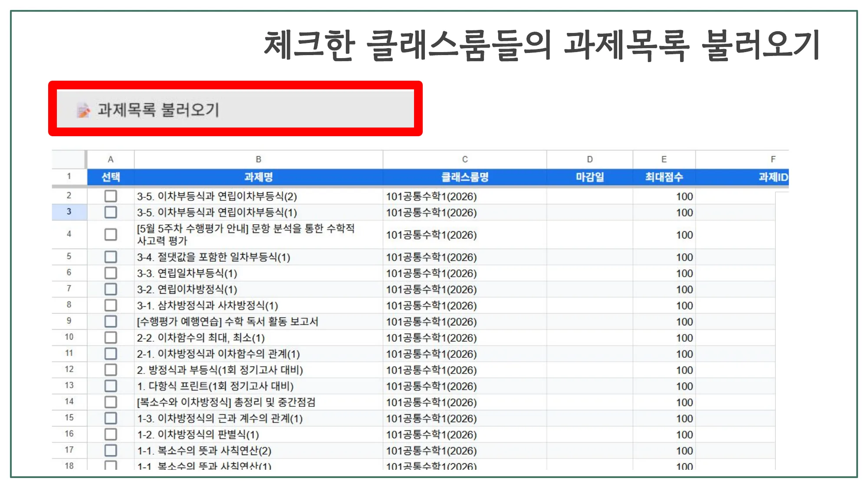Click the 과제목록 불러오기 menu item
This screenshot has width=868, height=488.
pos(235,109)
